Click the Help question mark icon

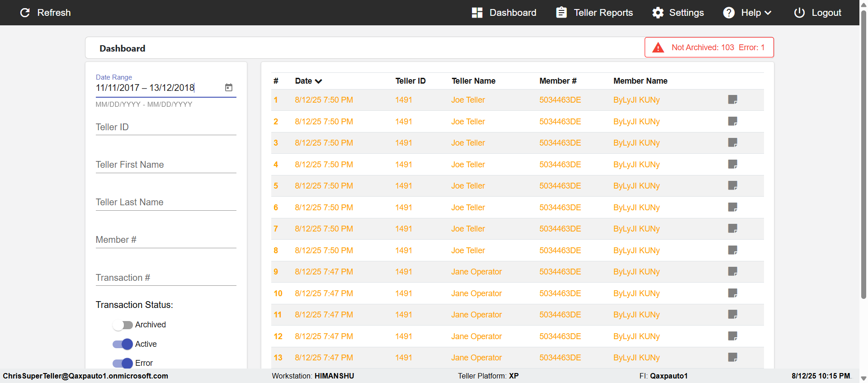click(729, 13)
